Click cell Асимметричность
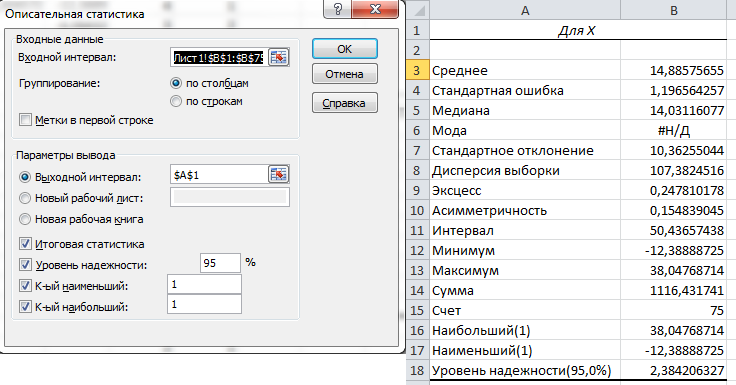This screenshot has height=385, width=736. click(525, 210)
